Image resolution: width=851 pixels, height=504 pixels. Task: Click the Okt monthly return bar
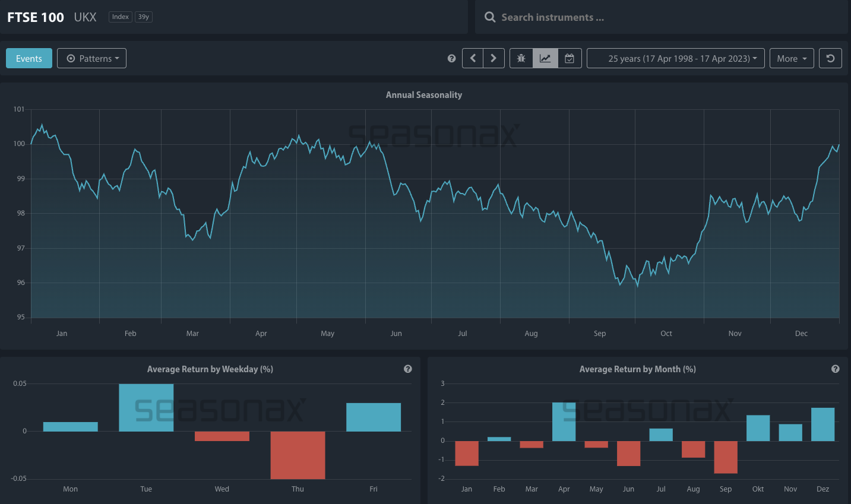[x=758, y=428]
